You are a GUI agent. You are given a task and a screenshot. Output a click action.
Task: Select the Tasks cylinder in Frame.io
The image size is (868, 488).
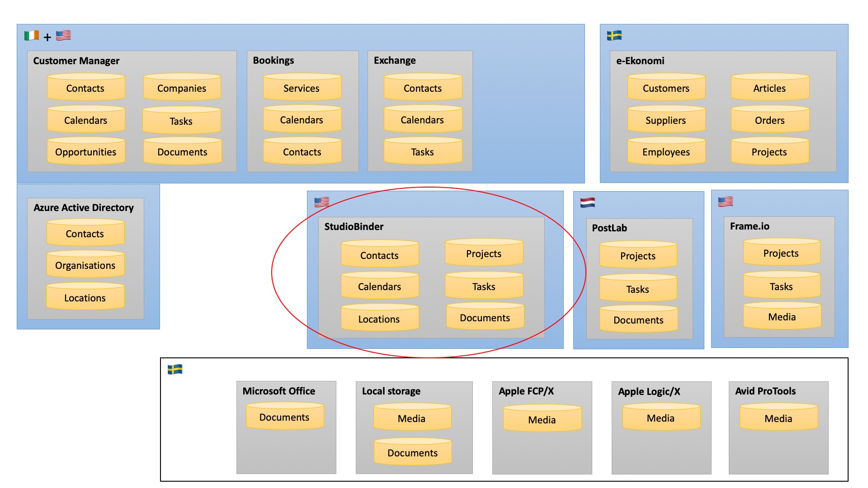[x=782, y=285]
